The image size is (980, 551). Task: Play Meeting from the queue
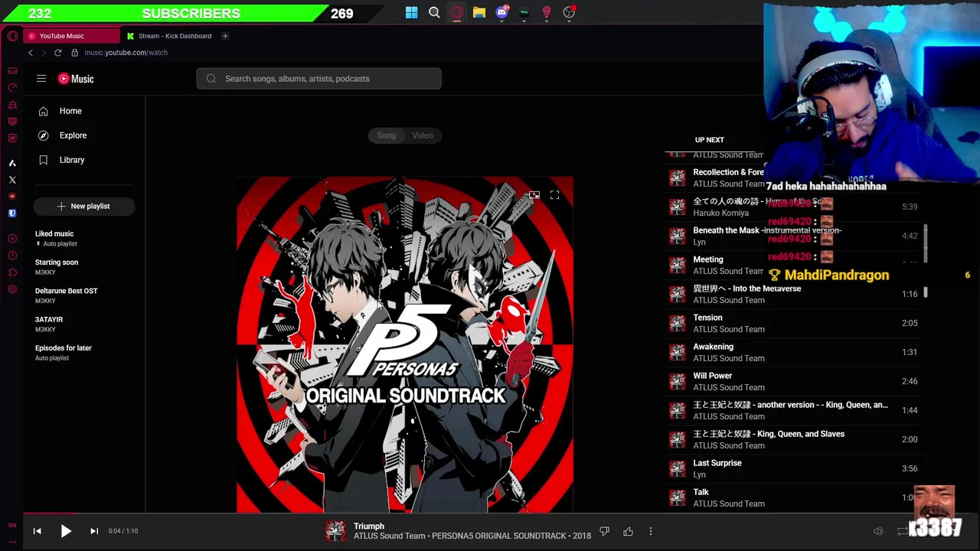tap(795, 265)
